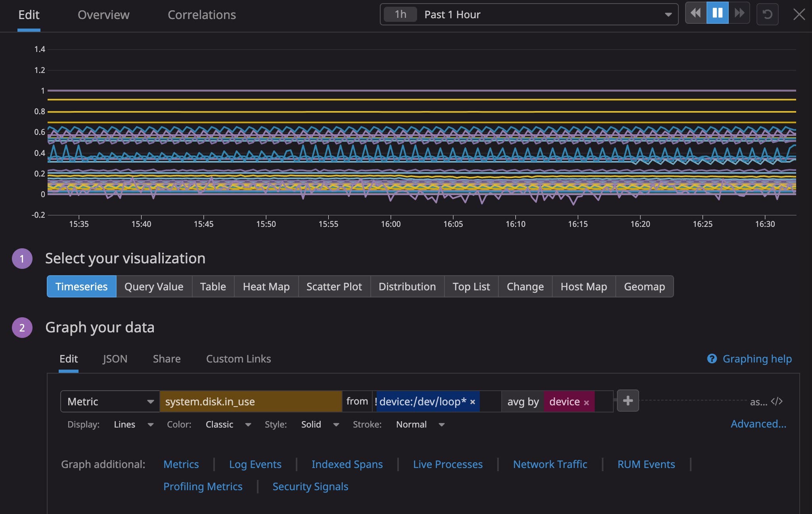The width and height of the screenshot is (812, 514).
Task: Rewind the time range backward
Action: click(x=696, y=14)
